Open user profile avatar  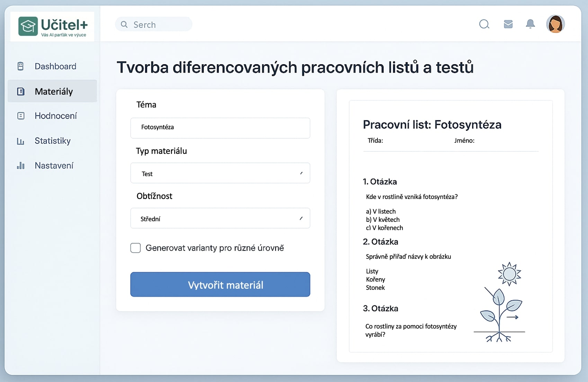click(x=555, y=24)
